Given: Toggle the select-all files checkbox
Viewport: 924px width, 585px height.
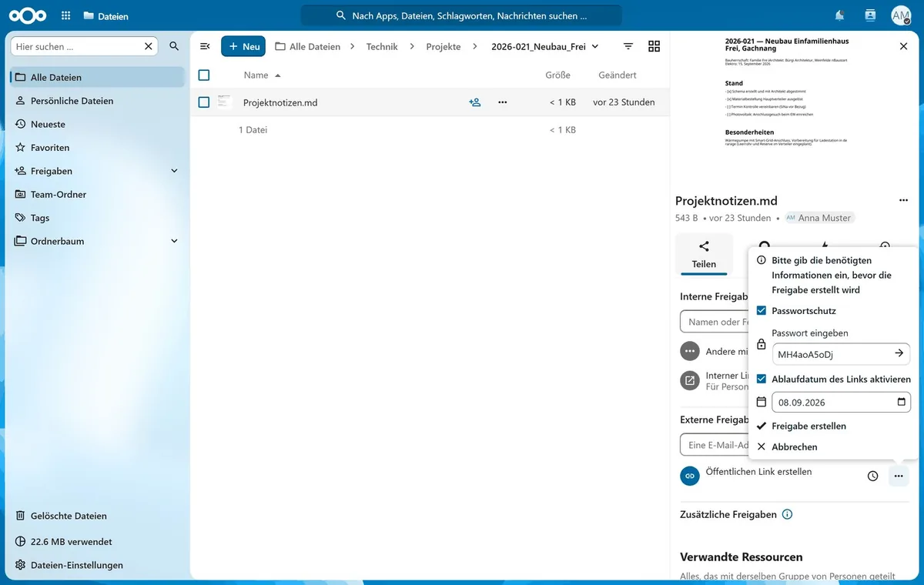Looking at the screenshot, I should 204,75.
